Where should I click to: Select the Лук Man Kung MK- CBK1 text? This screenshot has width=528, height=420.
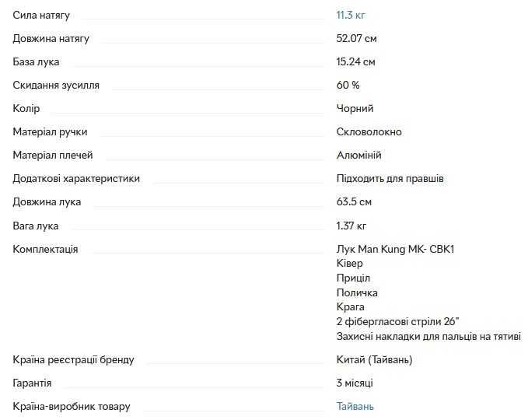click(395, 249)
